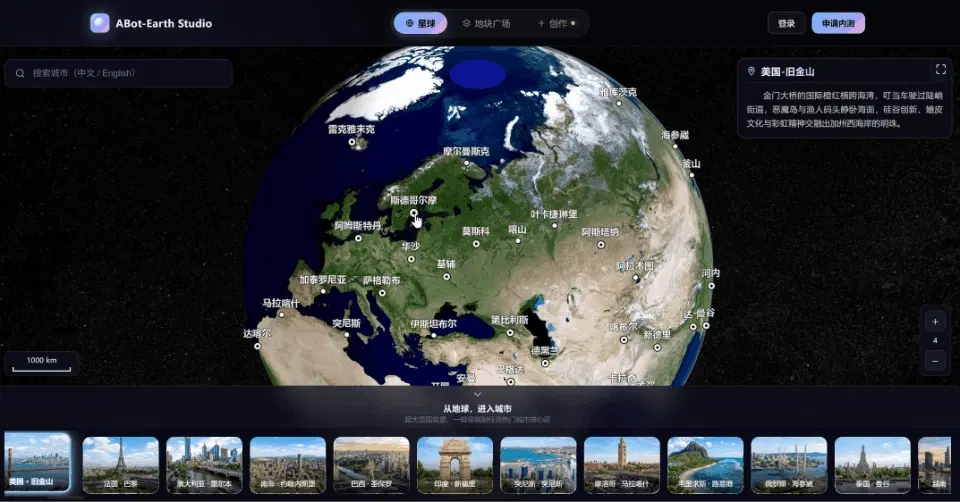Open the 创作 tab
The image size is (960, 502).
pos(557,23)
